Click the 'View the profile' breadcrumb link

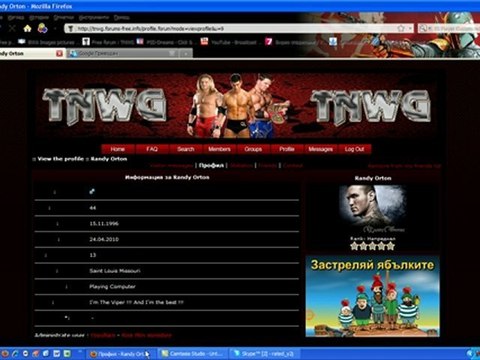(x=61, y=159)
